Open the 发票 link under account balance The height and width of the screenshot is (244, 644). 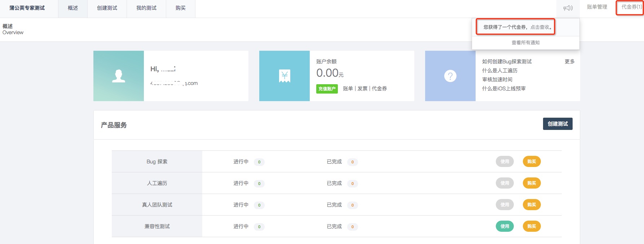tap(362, 89)
